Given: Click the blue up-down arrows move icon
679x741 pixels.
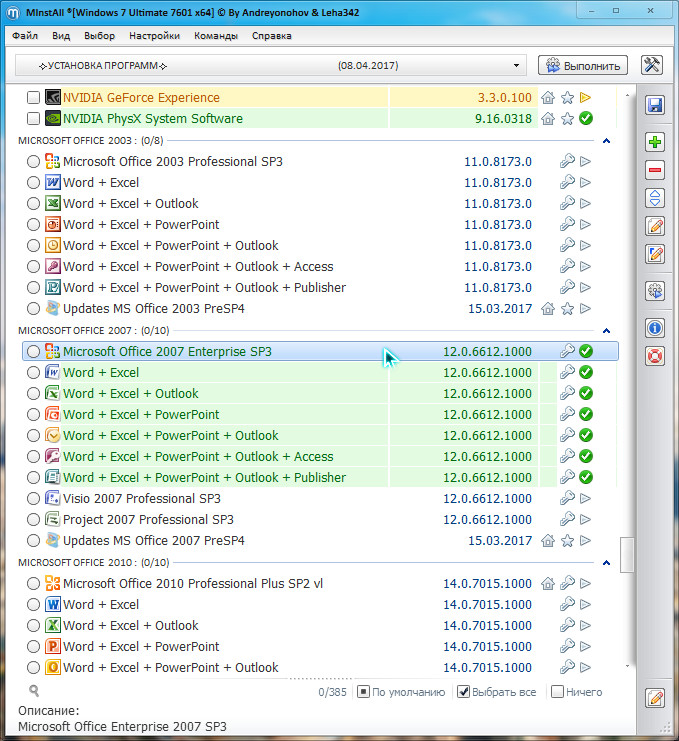Looking at the screenshot, I should click(655, 198).
